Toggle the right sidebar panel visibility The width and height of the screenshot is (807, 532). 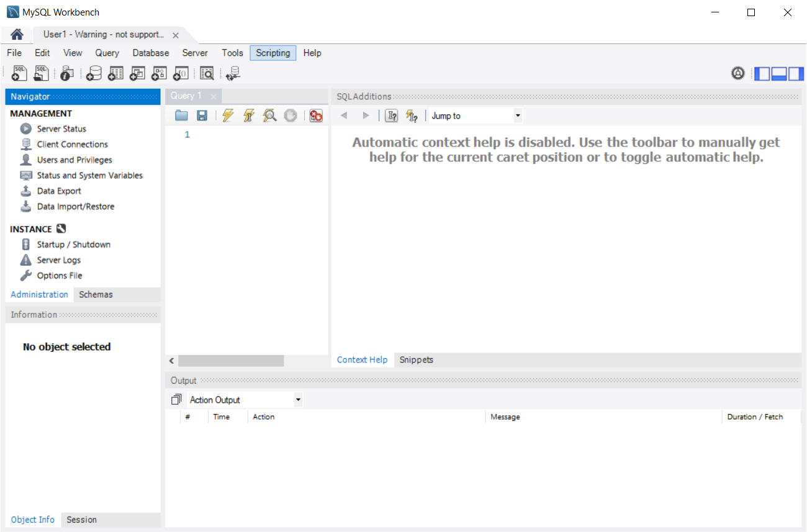click(x=795, y=74)
